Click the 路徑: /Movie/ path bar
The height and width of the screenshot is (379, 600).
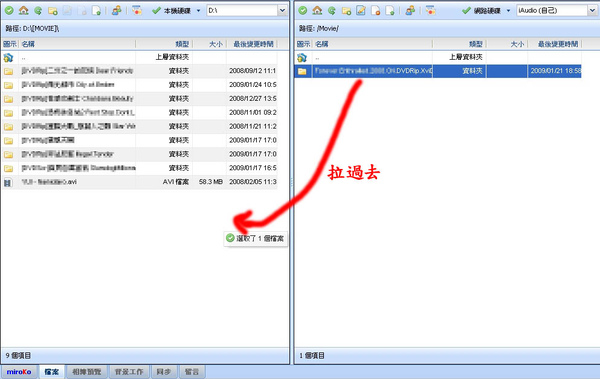[447, 28]
